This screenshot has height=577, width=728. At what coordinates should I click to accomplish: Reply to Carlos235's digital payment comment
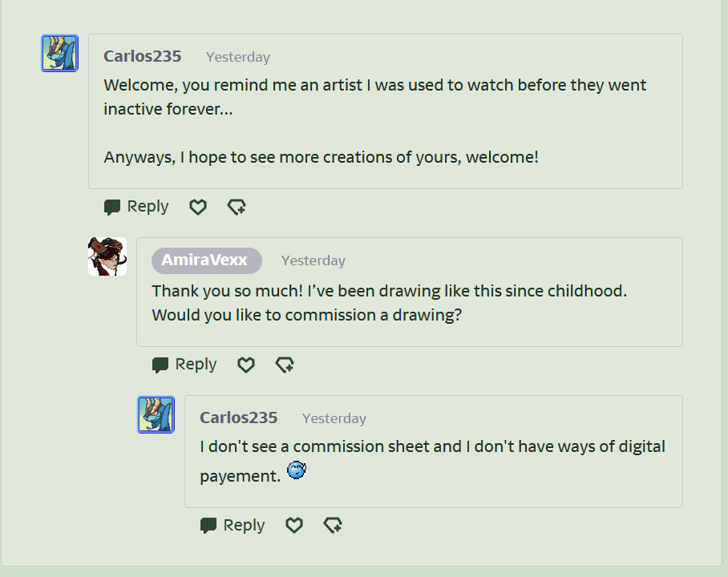pyautogui.click(x=233, y=525)
